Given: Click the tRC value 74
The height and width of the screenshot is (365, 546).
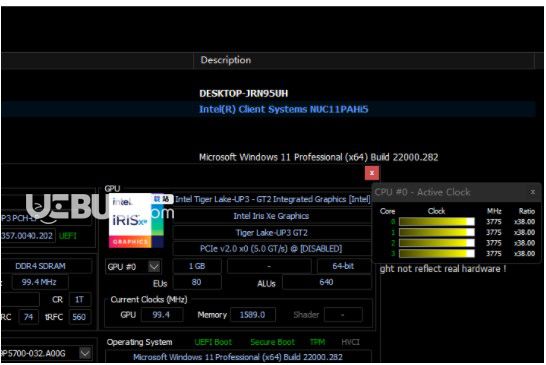Looking at the screenshot, I should point(29,317).
